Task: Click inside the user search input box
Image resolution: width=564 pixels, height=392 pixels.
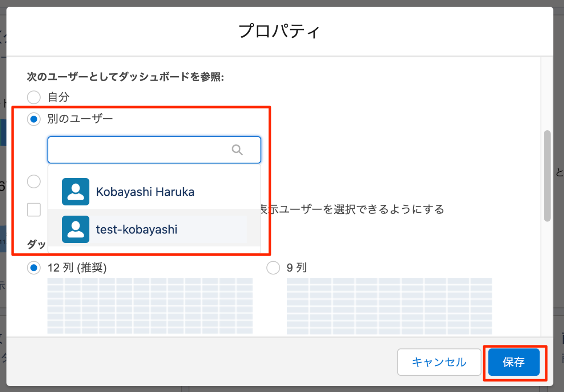Action: point(138,150)
